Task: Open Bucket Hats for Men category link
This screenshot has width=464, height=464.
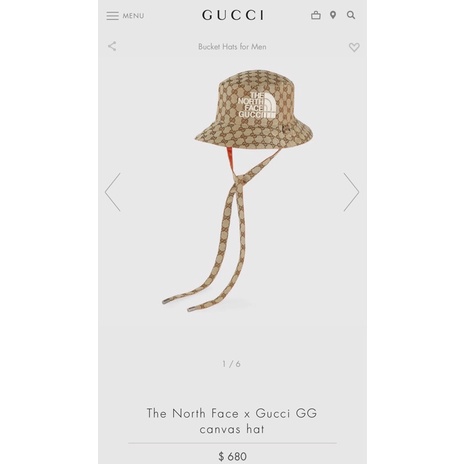Action: click(232, 47)
